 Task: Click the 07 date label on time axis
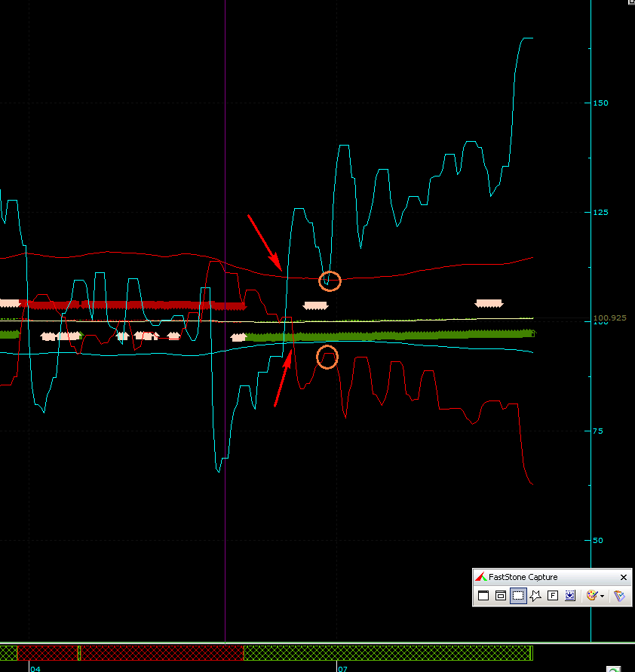tap(342, 668)
